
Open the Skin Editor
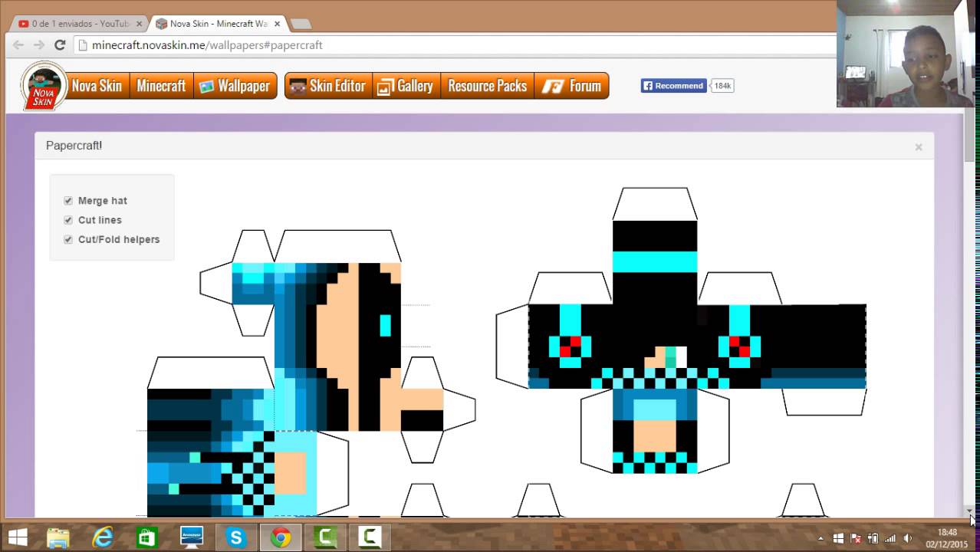(328, 86)
